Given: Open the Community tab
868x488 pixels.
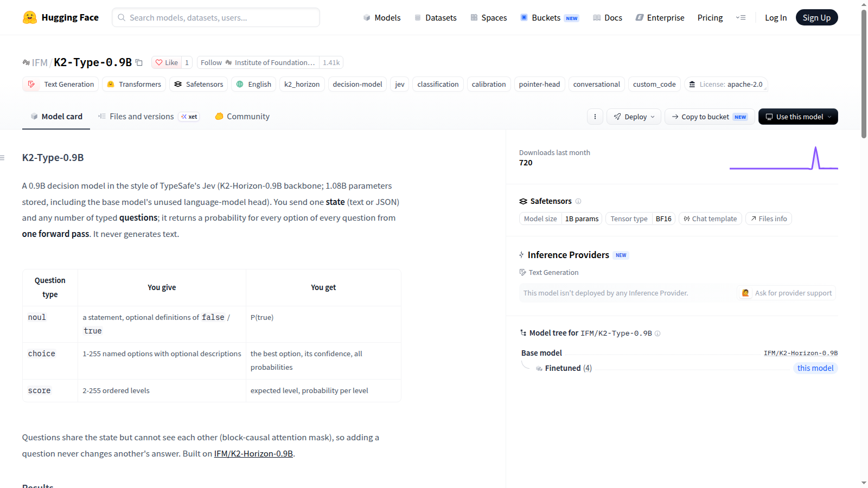Looking at the screenshot, I should pyautogui.click(x=242, y=117).
